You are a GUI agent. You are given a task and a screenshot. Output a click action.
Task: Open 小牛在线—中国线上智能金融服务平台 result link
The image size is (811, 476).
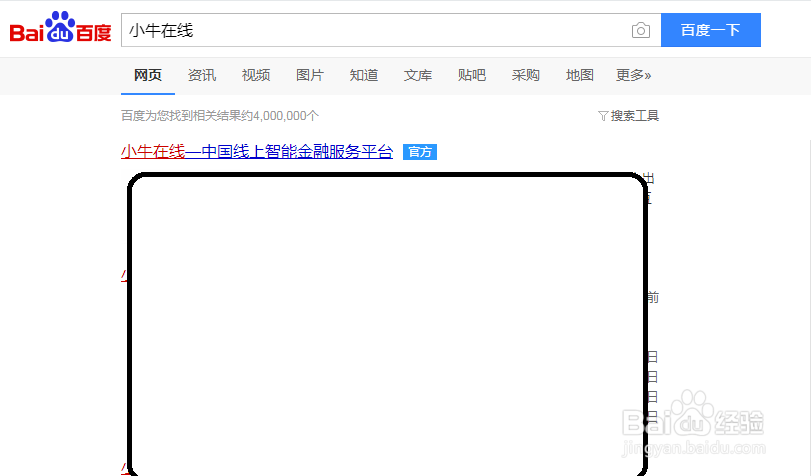click(x=257, y=152)
